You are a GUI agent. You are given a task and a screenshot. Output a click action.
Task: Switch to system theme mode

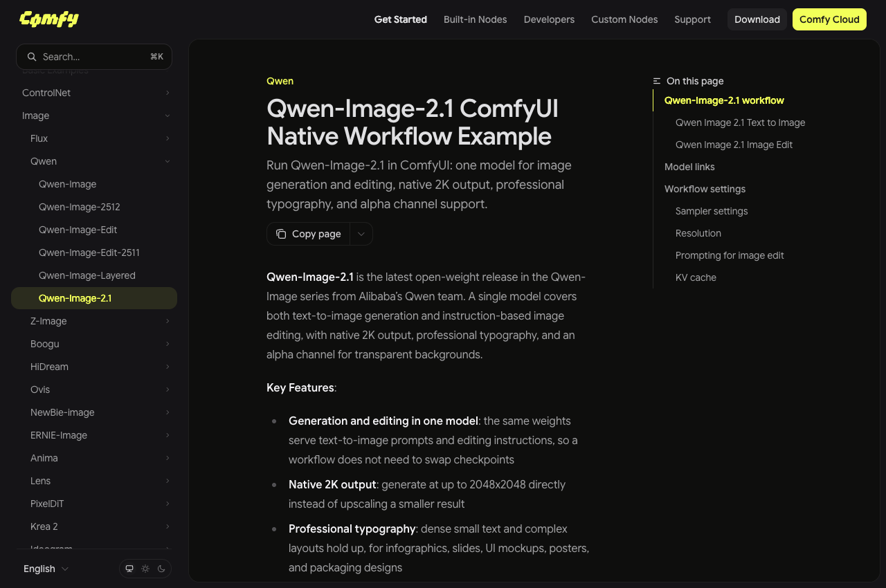click(x=129, y=569)
